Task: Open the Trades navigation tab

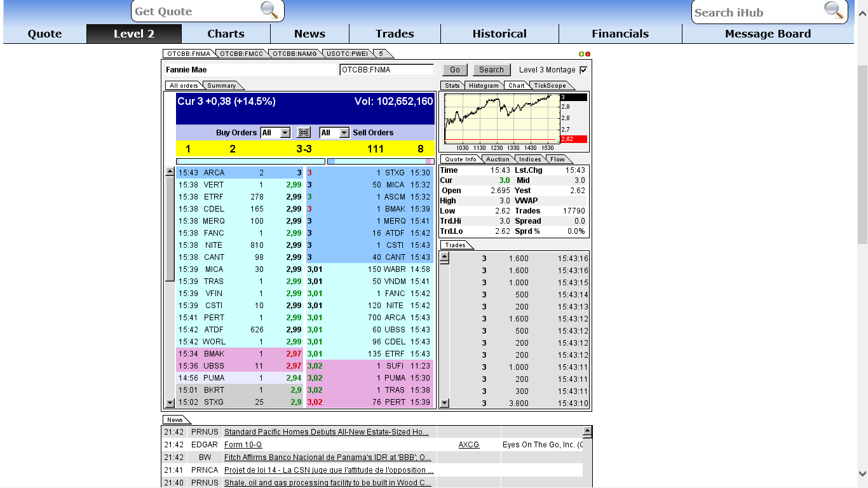Action: 395,34
